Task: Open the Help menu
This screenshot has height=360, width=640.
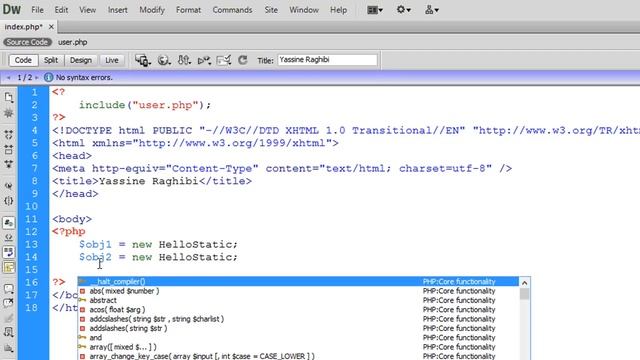Action: (338, 10)
